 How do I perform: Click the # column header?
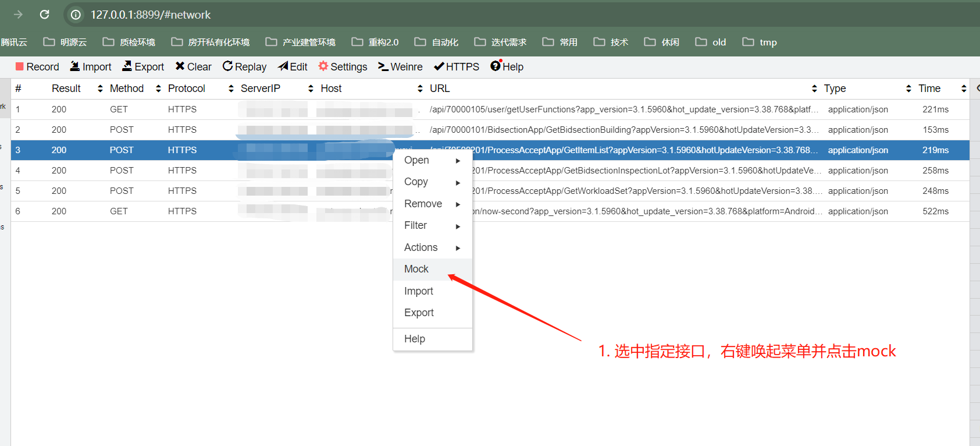point(18,89)
